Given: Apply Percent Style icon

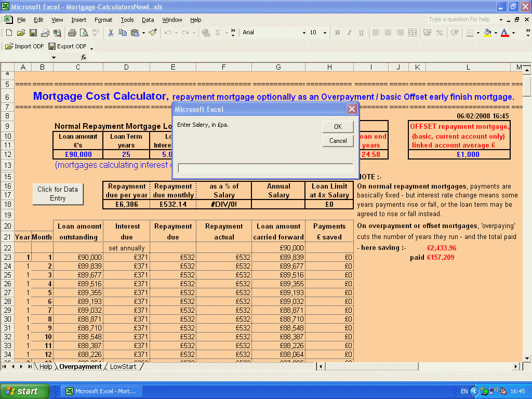Looking at the screenshot, I should [440, 33].
